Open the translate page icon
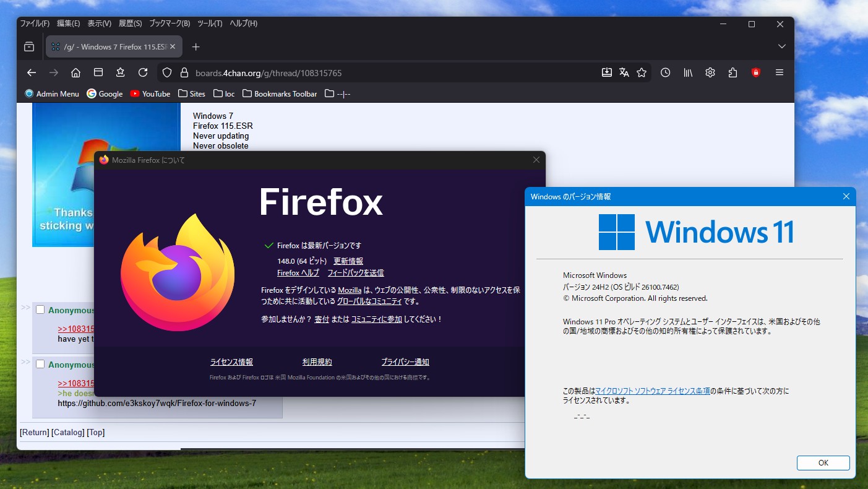 624,72
